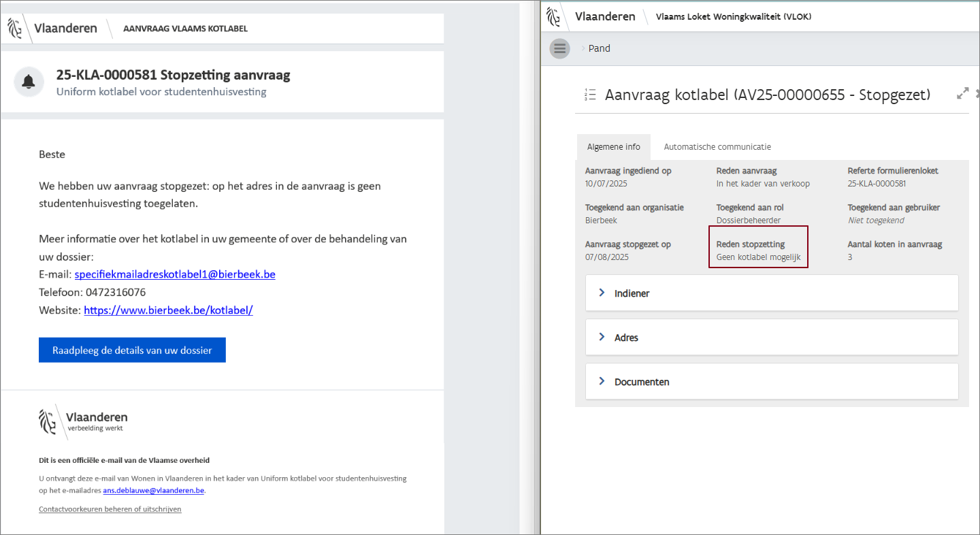Open the specifiekmailadreskotlabel1@bierbeek.be email link
This screenshot has width=980, height=535.
pos(174,274)
